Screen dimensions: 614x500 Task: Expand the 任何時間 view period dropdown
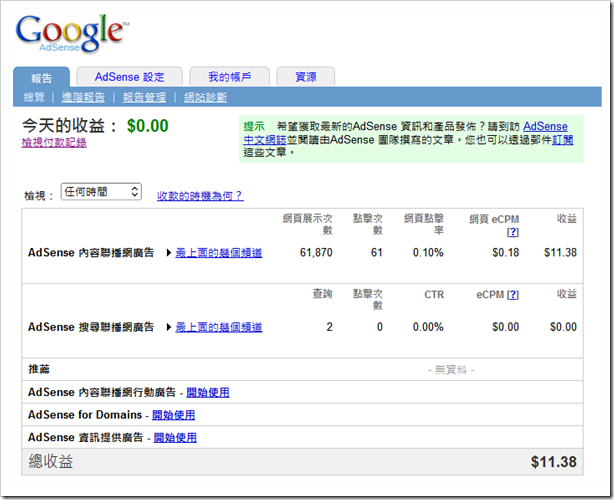[101, 192]
